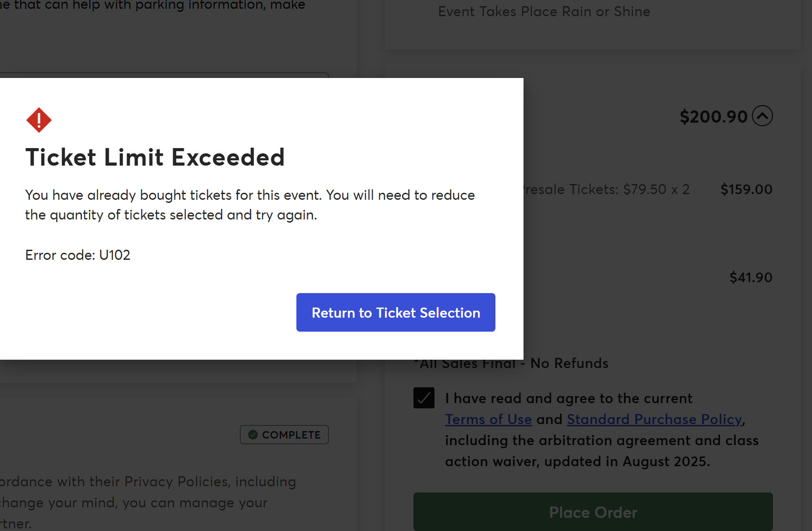Collapse the order total chevron
This screenshot has width=812, height=531.
click(x=762, y=116)
